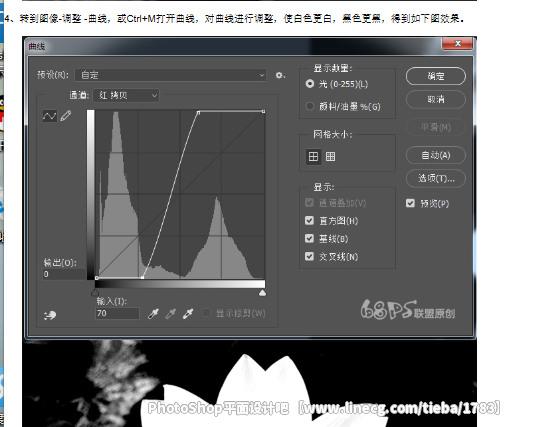The image size is (556, 427).
Task: Click the lotus result image below the dialog
Action: pyautogui.click(x=249, y=383)
